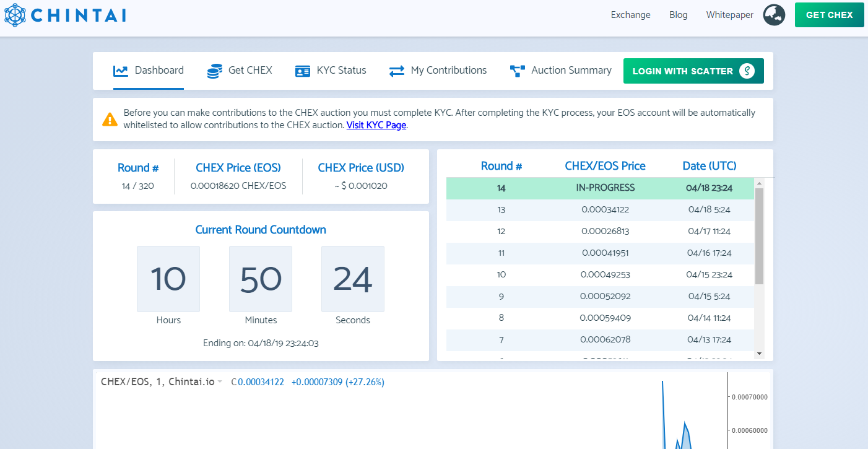This screenshot has width=868, height=449.
Task: Click the date 04/14 11:24
Action: click(x=710, y=318)
